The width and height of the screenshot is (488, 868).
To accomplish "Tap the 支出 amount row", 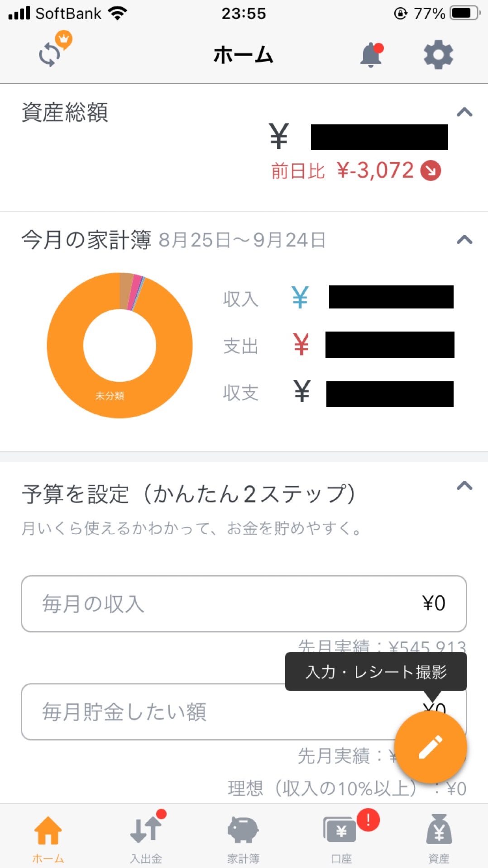I will click(x=338, y=345).
